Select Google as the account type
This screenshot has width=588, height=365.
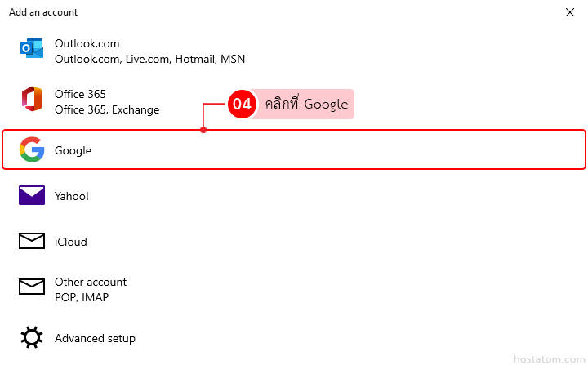pyautogui.click(x=73, y=151)
